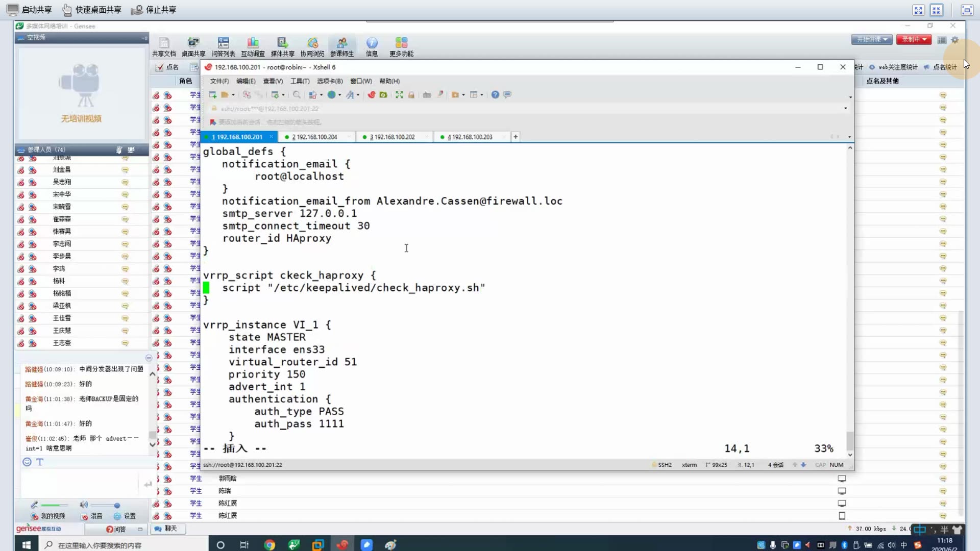Toggle full screen icon in Xshell toolbar
This screenshot has height=551, width=980.
click(399, 95)
